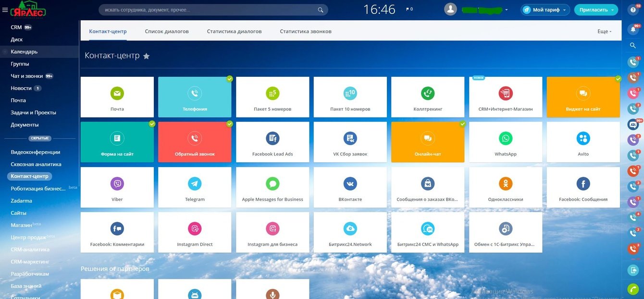Click the ЯрЛес company logo
Screen dimensions: 644x299
point(28,9)
